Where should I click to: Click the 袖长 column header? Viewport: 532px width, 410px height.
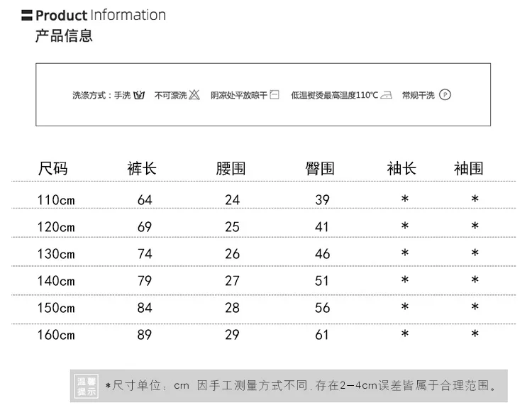401,168
